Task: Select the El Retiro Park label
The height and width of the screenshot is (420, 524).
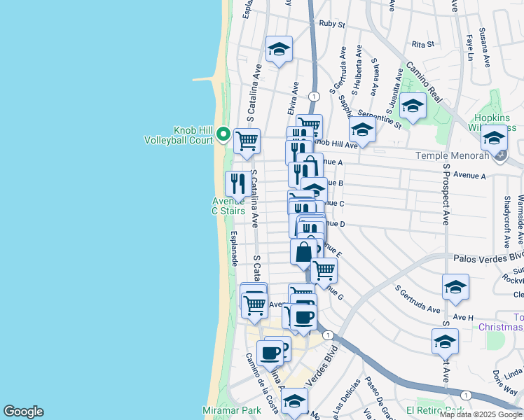Action: 436,410
